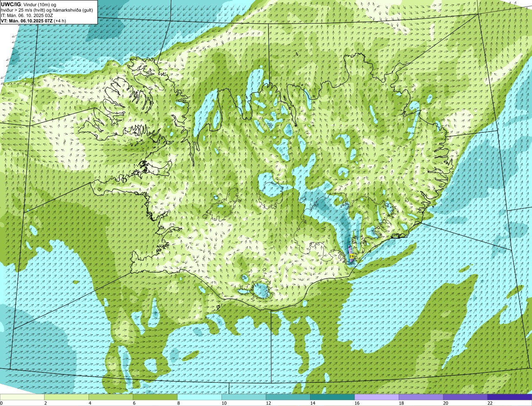532x406 pixels.
Task: Select the 18–20 m/s purple swatch
Action: click(421, 397)
